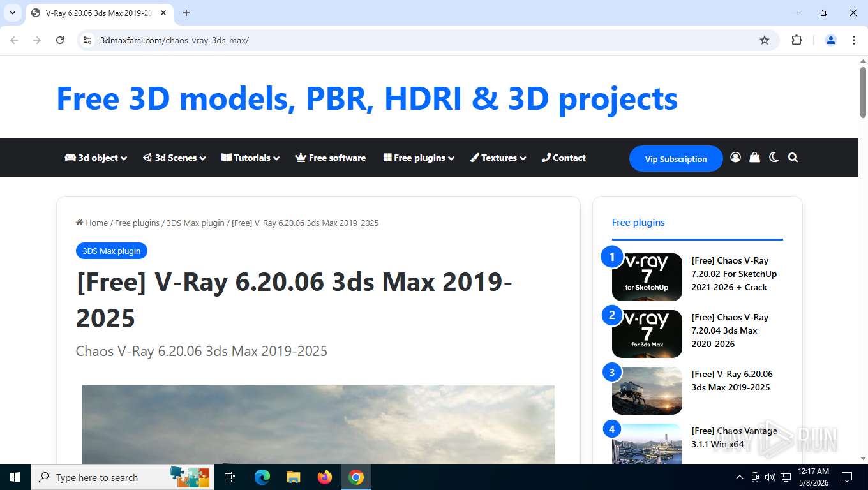Viewport: 868px width, 490px height.
Task: Click the browser Forward arrow
Action: (37, 40)
